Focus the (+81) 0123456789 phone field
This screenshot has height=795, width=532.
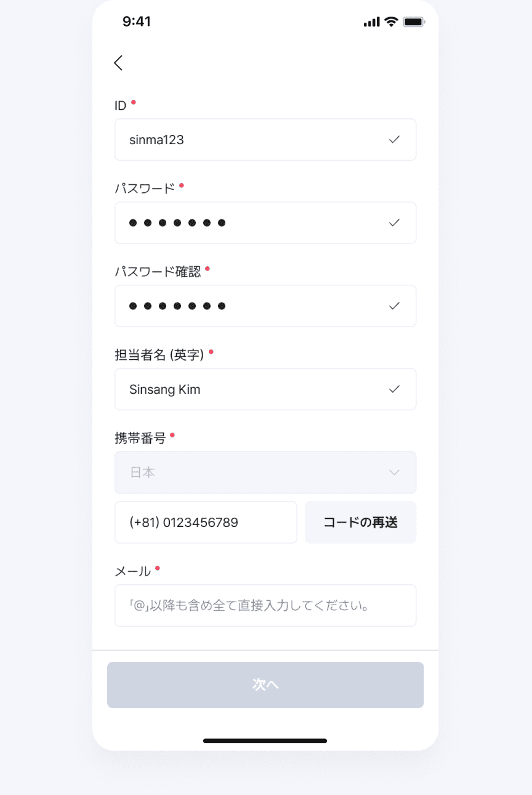(206, 523)
